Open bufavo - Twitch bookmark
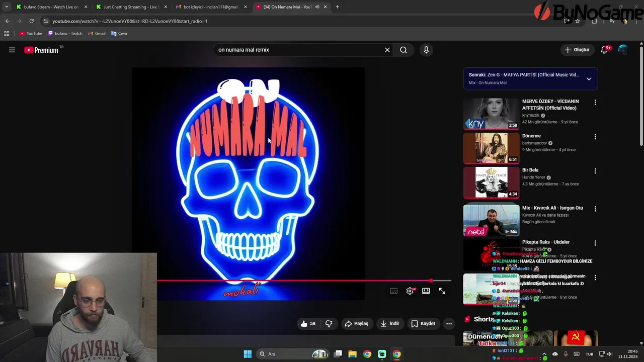 [x=65, y=34]
